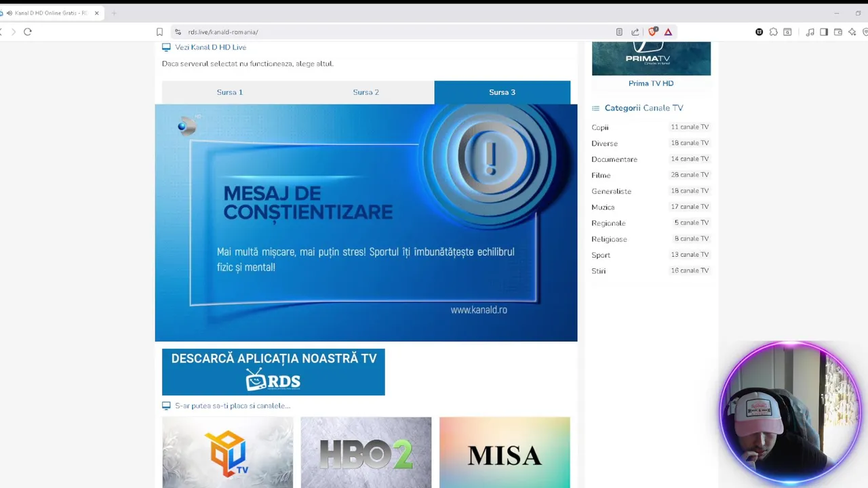
Task: Click the black cat extension icon
Action: tap(759, 32)
